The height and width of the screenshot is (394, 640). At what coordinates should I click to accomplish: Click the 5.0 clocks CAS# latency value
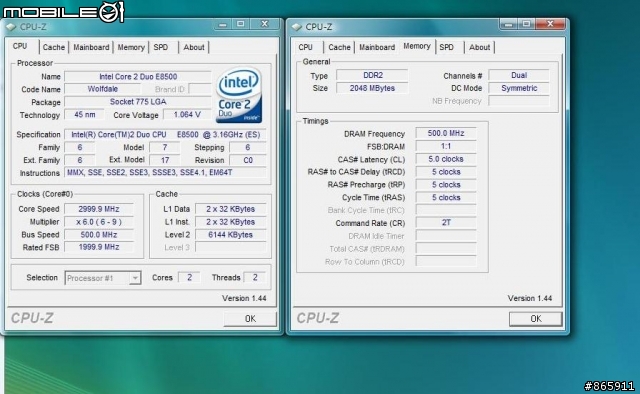[446, 159]
